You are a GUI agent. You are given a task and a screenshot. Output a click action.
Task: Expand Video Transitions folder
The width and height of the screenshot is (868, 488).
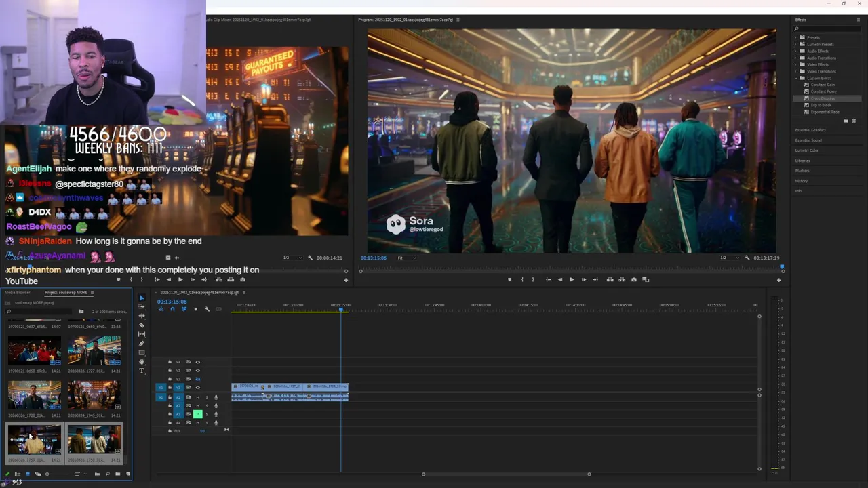797,71
